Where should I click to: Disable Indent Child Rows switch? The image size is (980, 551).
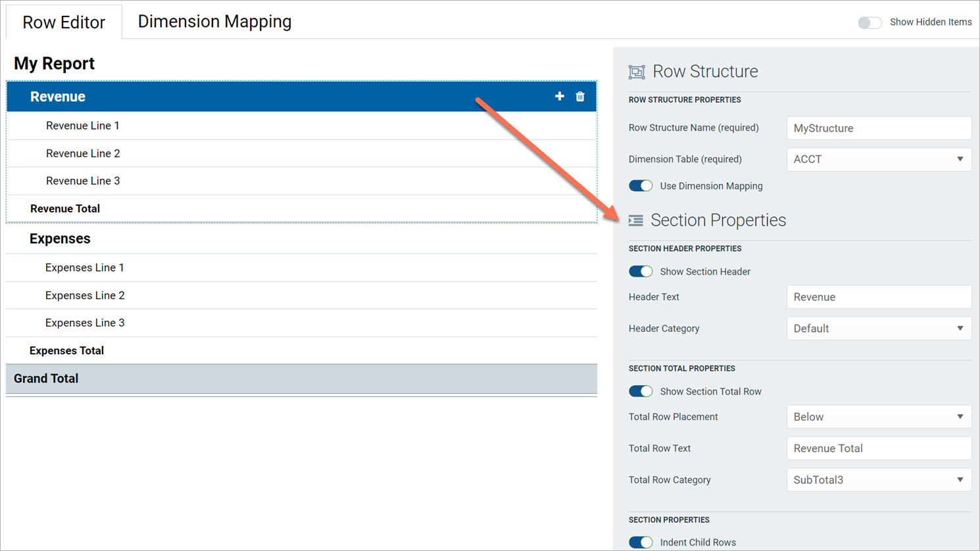point(641,542)
